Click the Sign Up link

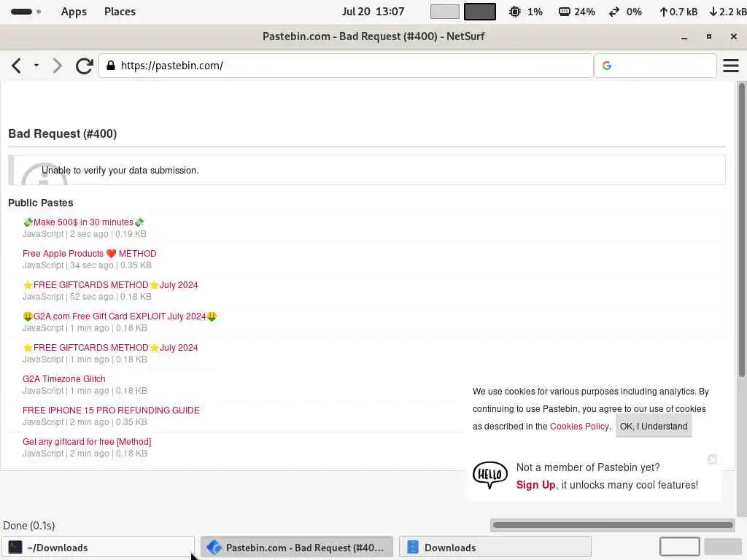pos(535,485)
